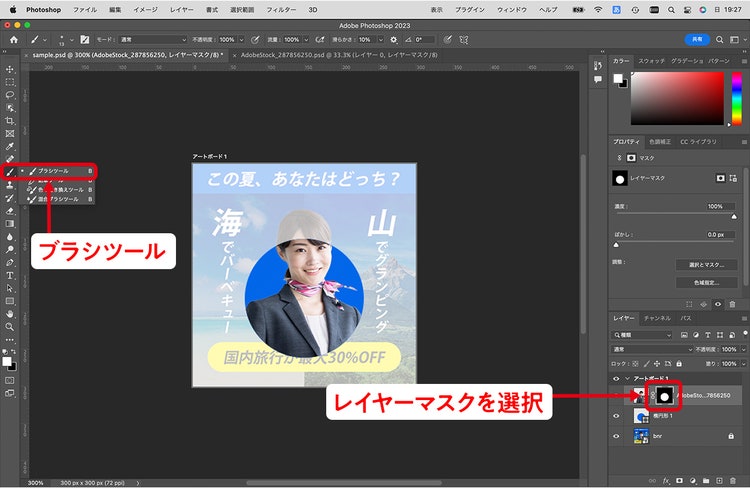The width and height of the screenshot is (750, 488).
Task: Click the ぼかし feather value field
Action: (x=719, y=234)
